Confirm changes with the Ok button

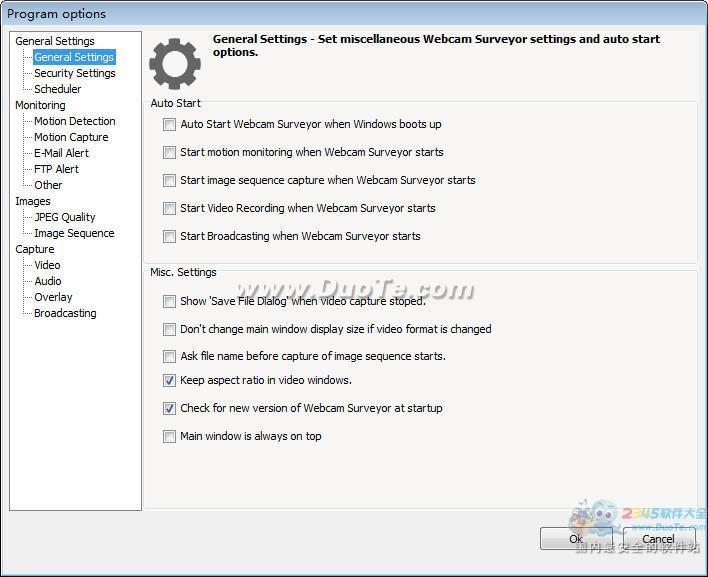point(576,539)
